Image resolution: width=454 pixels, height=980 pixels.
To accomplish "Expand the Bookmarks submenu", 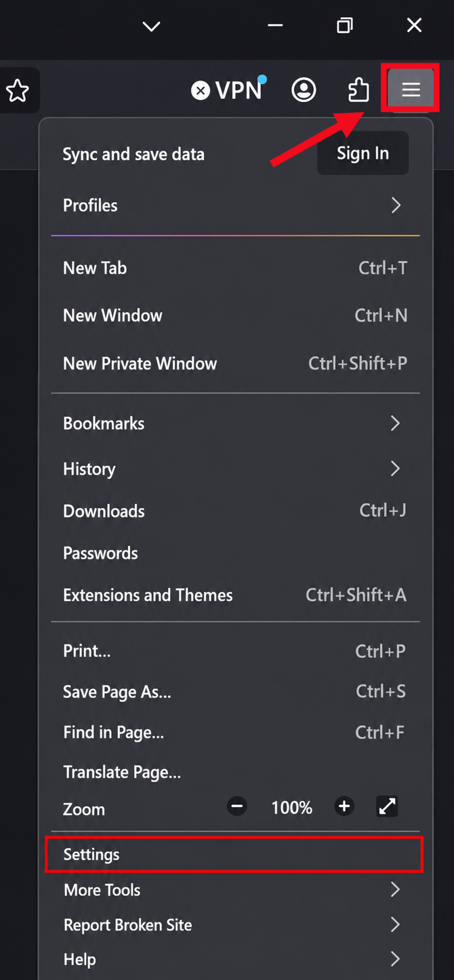I will click(235, 423).
